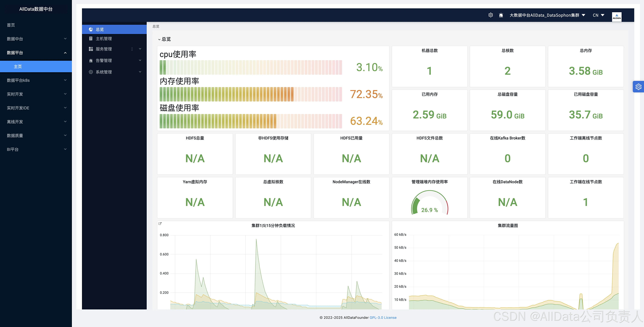Click the 主机管理 host icon
The width and height of the screenshot is (644, 327).
[x=91, y=39]
